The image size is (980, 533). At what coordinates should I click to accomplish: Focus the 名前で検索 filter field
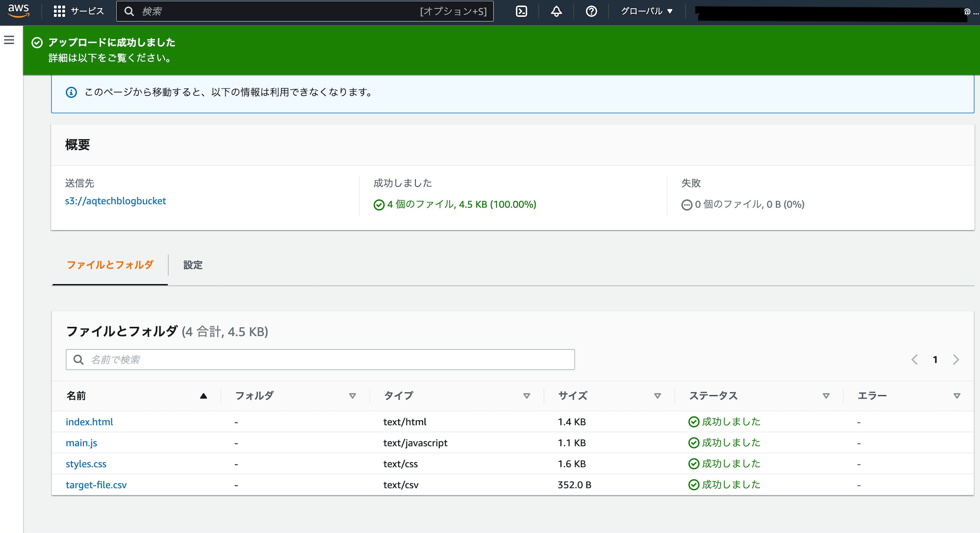[320, 360]
